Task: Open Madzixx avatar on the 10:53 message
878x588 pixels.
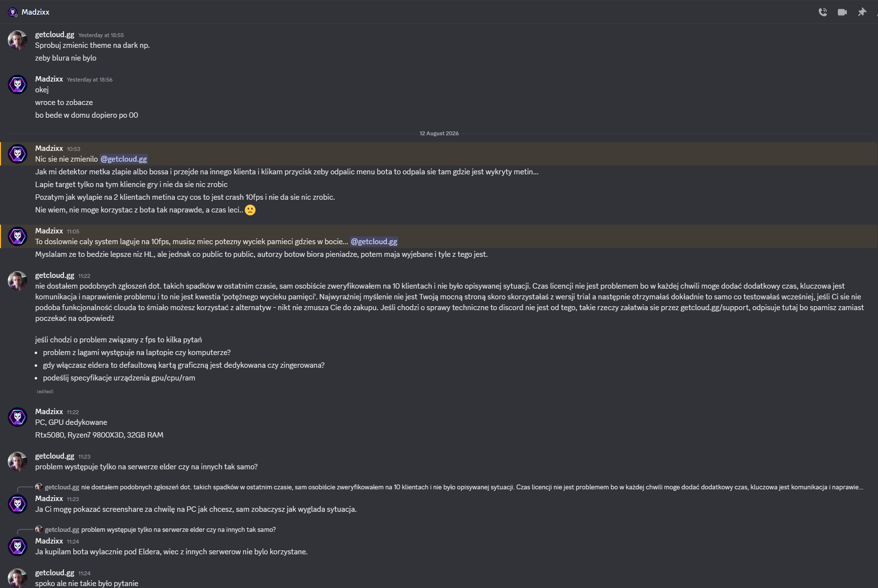Action: 18,154
